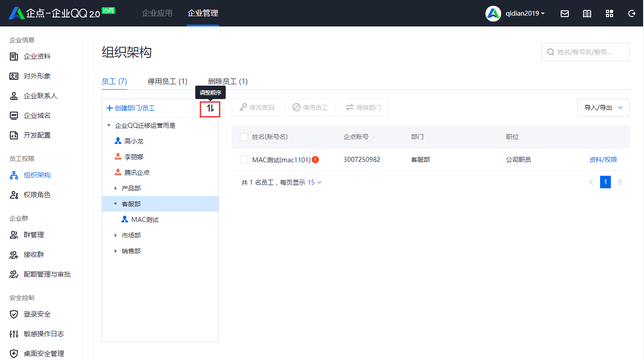644x360 pixels.
Task: Open the qidian2019 account dropdown
Action: tap(525, 13)
